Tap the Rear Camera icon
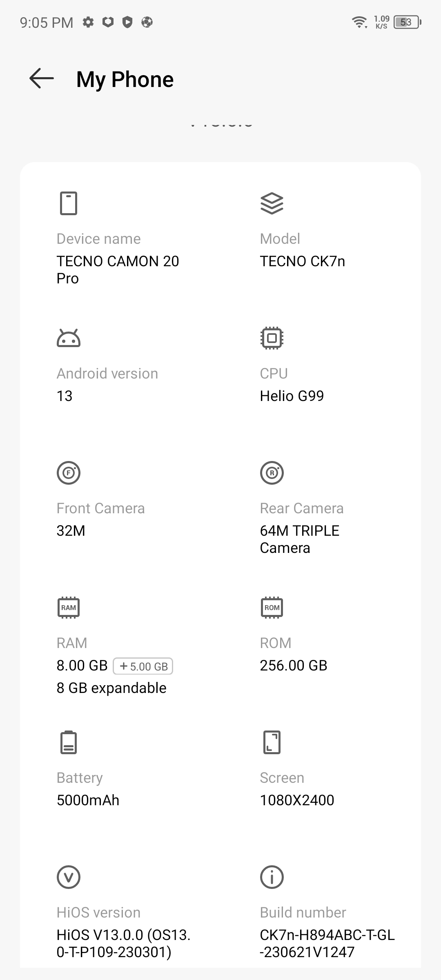 (272, 473)
